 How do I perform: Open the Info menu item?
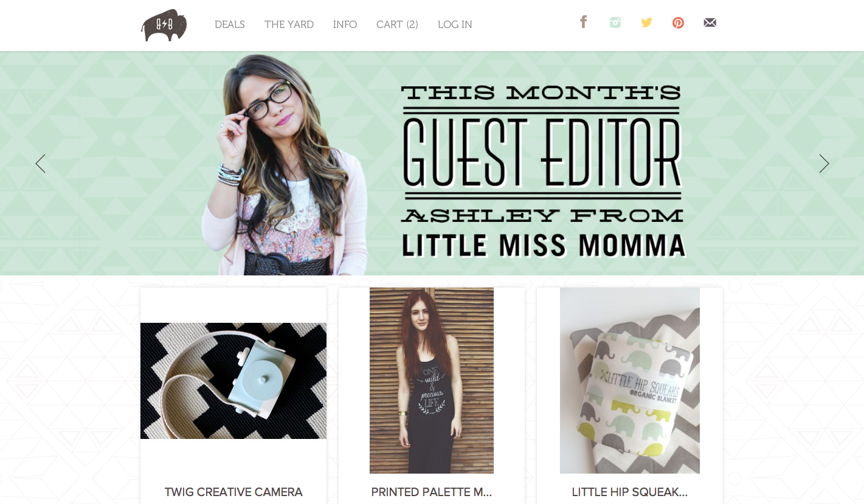point(345,24)
